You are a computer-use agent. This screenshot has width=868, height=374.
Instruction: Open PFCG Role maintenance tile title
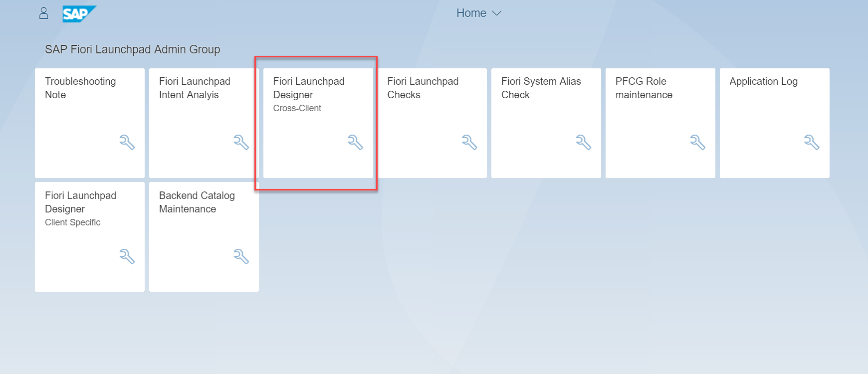click(x=644, y=88)
